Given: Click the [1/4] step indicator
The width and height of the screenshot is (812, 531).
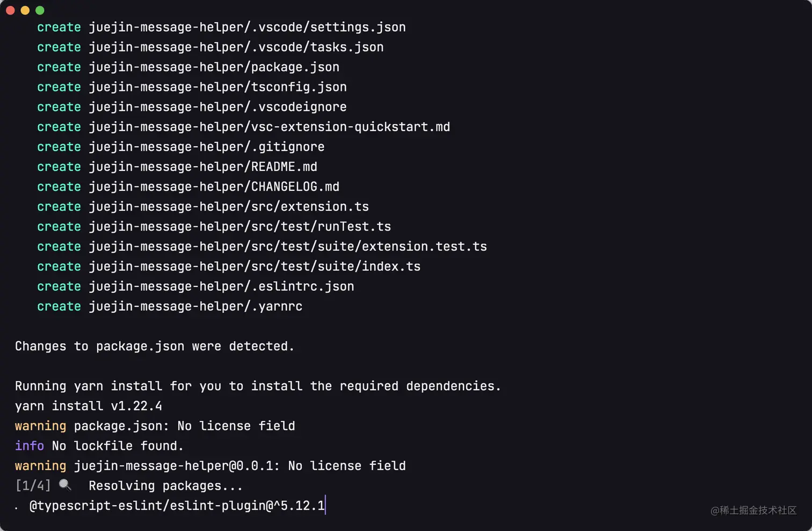Looking at the screenshot, I should click(33, 486).
